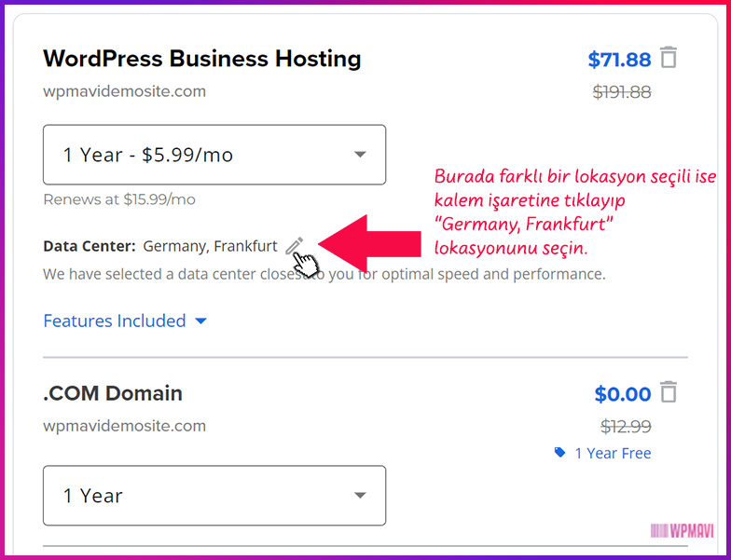Click blue tag icon beside 1 Year Free

pos(559,453)
